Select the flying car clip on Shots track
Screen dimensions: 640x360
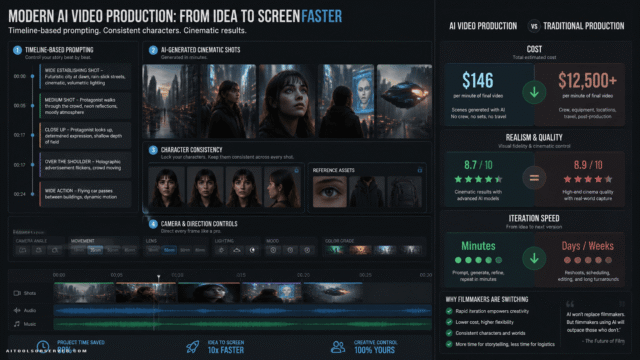333,293
